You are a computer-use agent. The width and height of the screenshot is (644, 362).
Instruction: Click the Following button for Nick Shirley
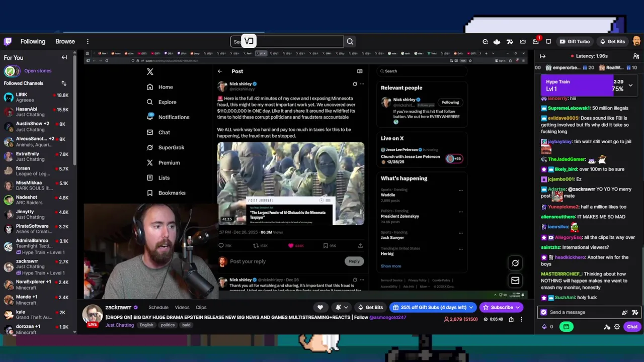click(450, 103)
